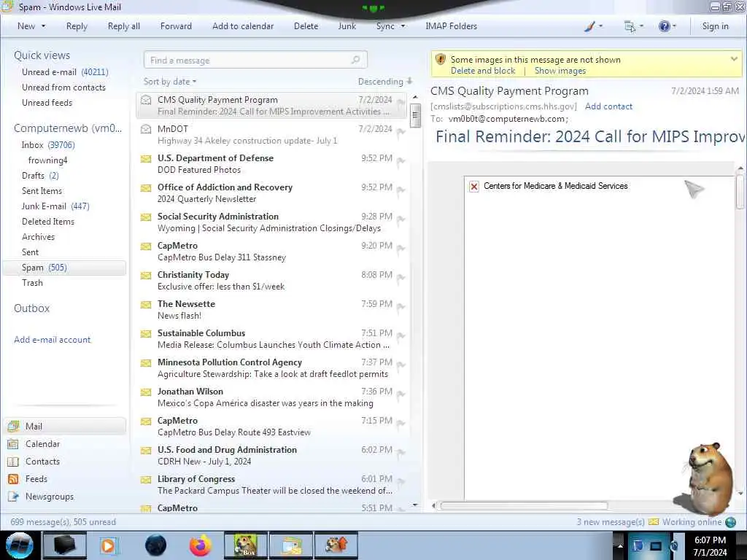Click the Sign in button
Viewport: 747px width, 560px height.
715,27
